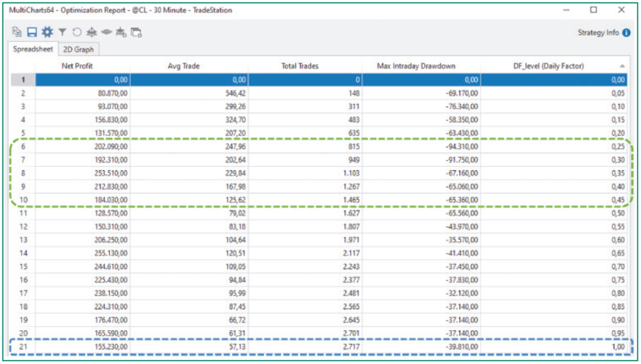Click the drawdown cell -32.120,00
Screen dimensions: 641x364
(x=421, y=293)
